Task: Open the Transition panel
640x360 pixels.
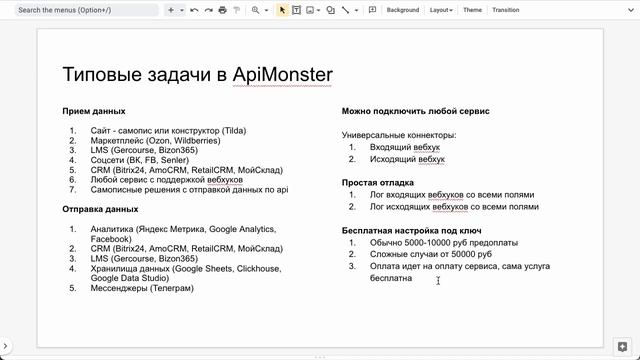Action: [506, 10]
